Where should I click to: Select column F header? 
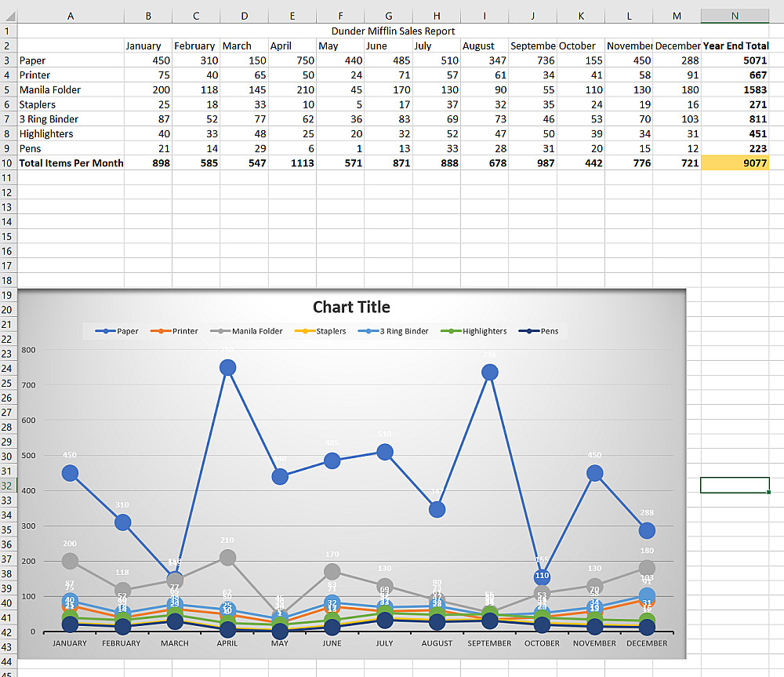click(340, 16)
